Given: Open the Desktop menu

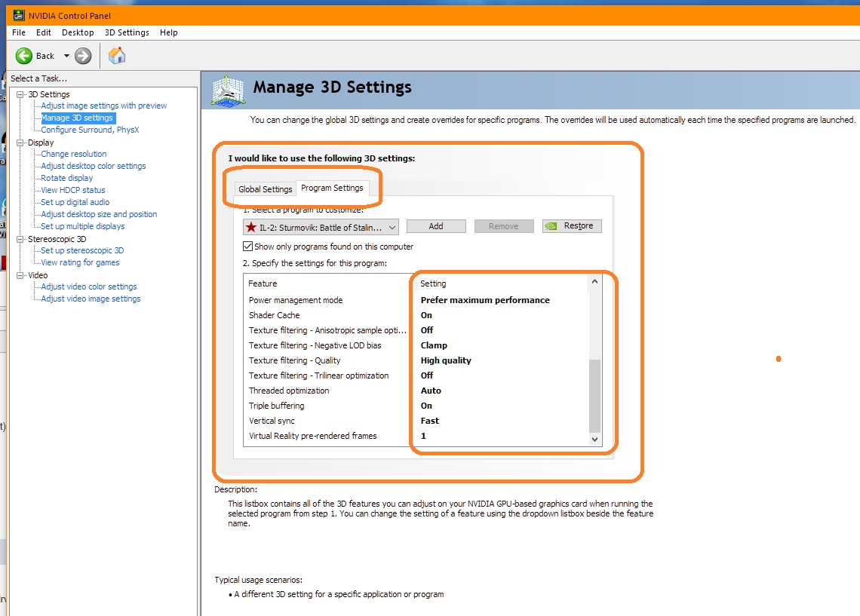Looking at the screenshot, I should point(78,32).
